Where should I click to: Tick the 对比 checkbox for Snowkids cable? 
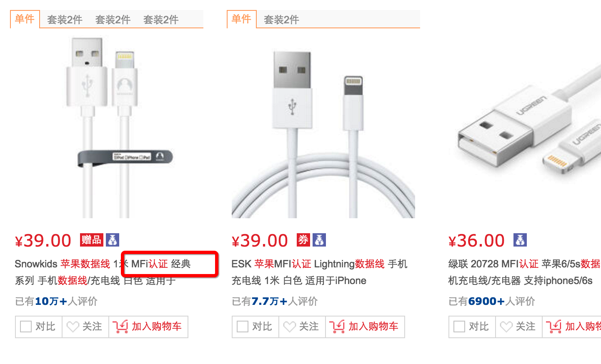[x=26, y=327]
